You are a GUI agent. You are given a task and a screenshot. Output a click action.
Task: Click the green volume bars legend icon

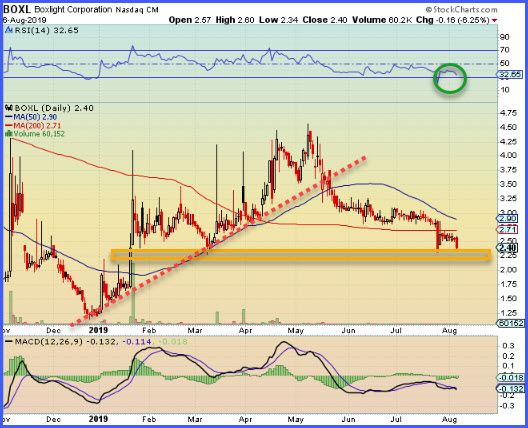(x=9, y=134)
